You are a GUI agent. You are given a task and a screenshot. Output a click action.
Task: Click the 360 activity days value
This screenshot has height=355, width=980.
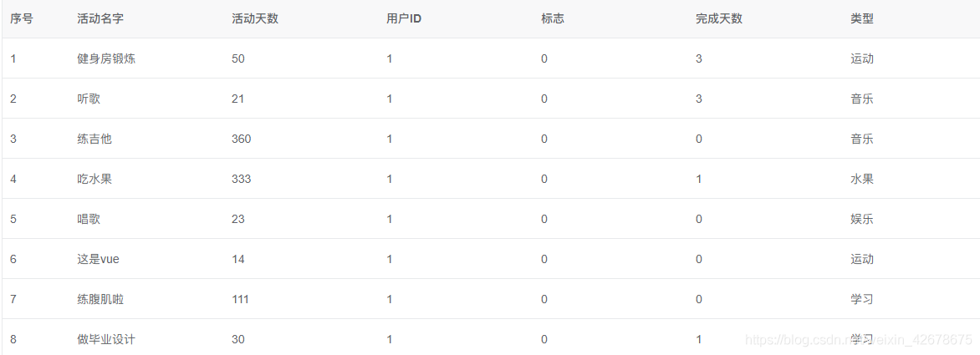pyautogui.click(x=241, y=139)
